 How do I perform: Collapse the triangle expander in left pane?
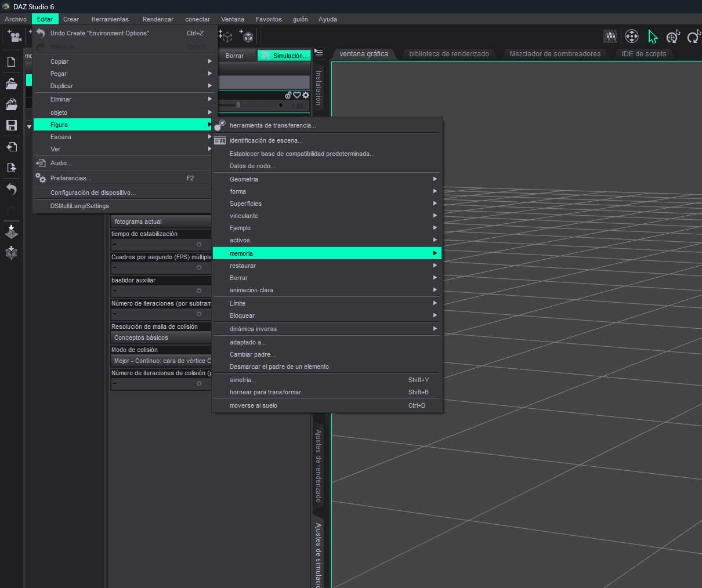(x=29, y=127)
